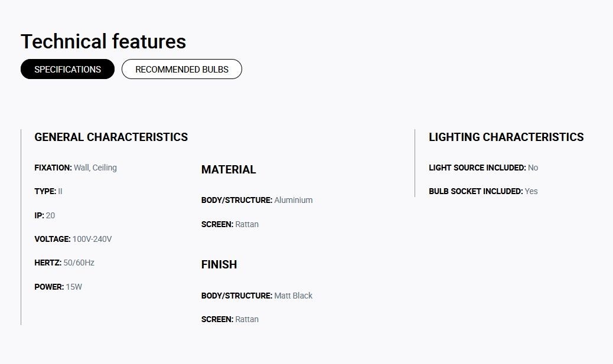Click Screen Rattan under Material

230,224
